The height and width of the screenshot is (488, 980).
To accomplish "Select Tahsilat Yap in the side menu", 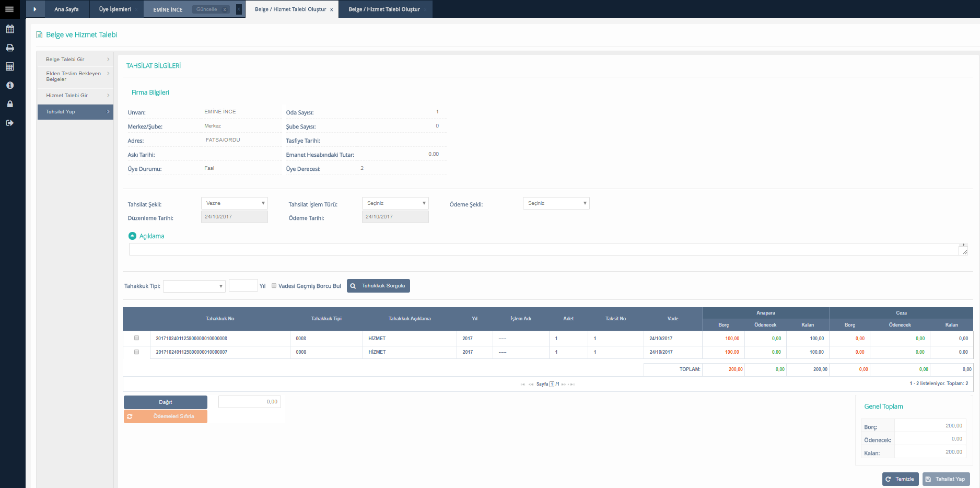I will click(x=75, y=112).
